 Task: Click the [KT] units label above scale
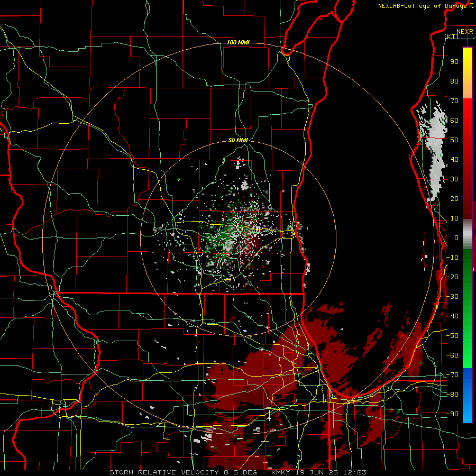(x=452, y=36)
